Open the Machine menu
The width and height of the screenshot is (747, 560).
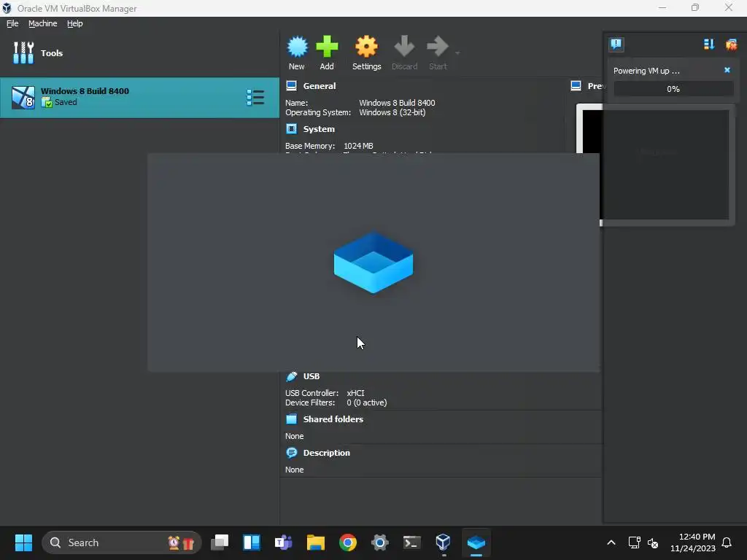(42, 23)
